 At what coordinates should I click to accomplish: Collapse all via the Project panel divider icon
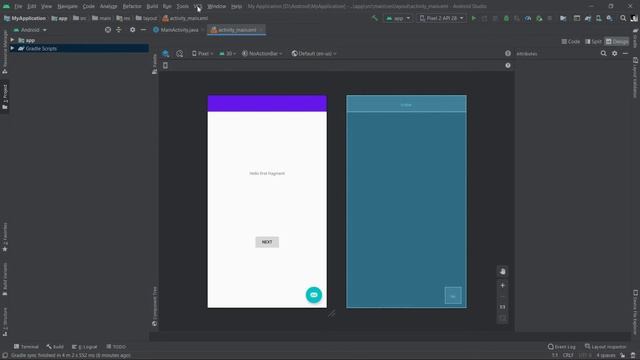118,30
